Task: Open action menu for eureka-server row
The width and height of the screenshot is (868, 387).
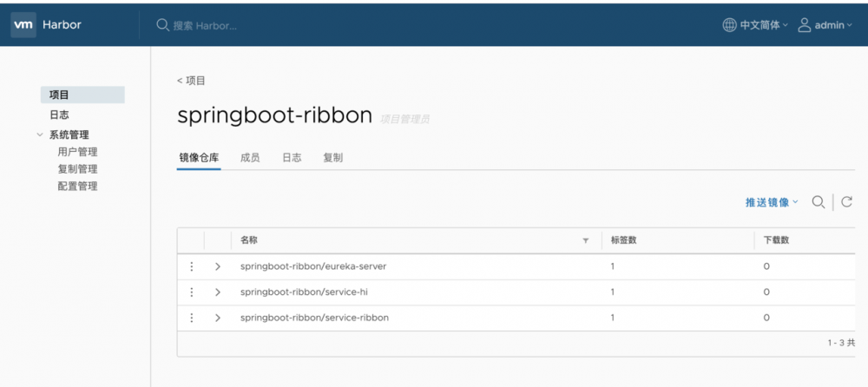Action: tap(191, 266)
